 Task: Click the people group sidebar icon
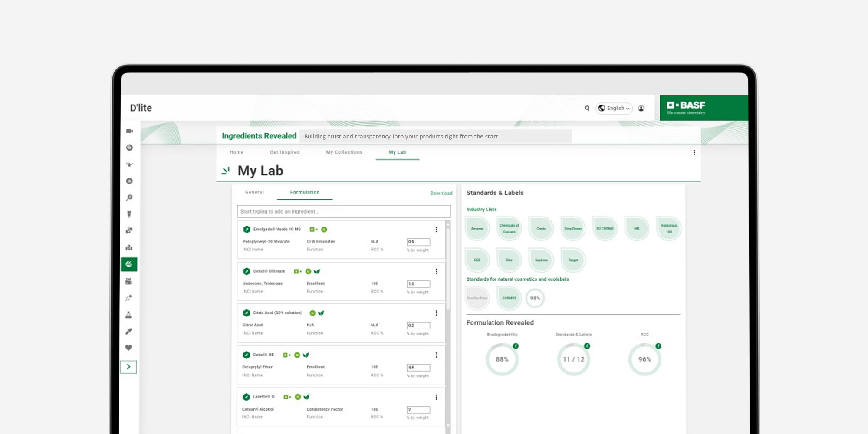tap(129, 247)
